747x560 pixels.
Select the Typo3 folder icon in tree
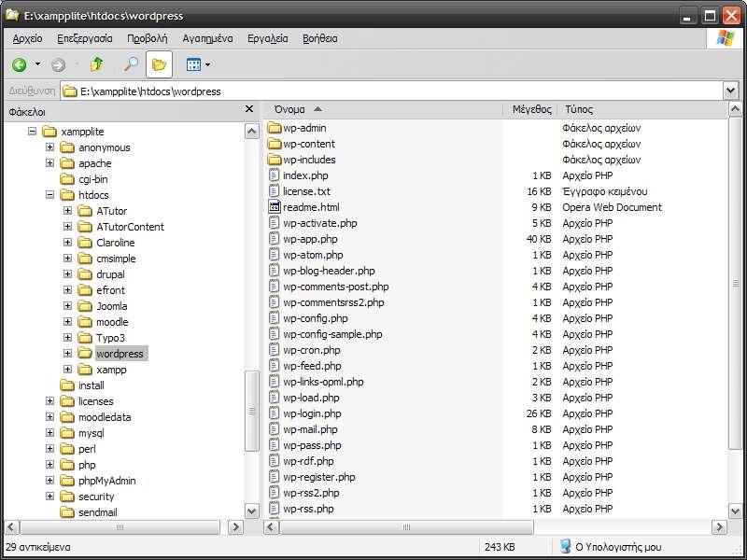point(85,338)
